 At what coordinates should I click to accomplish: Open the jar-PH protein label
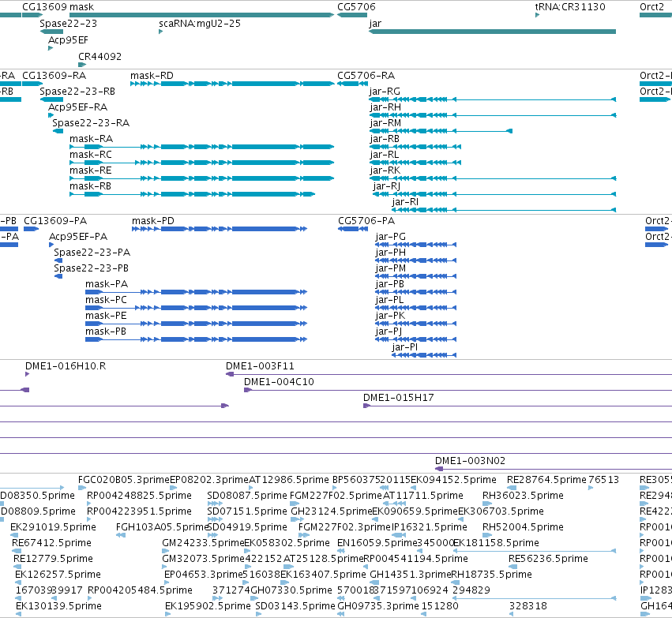(390, 253)
